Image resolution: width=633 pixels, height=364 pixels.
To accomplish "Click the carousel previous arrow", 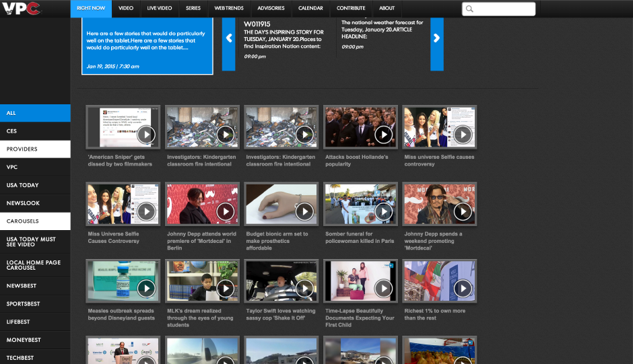I will [228, 38].
